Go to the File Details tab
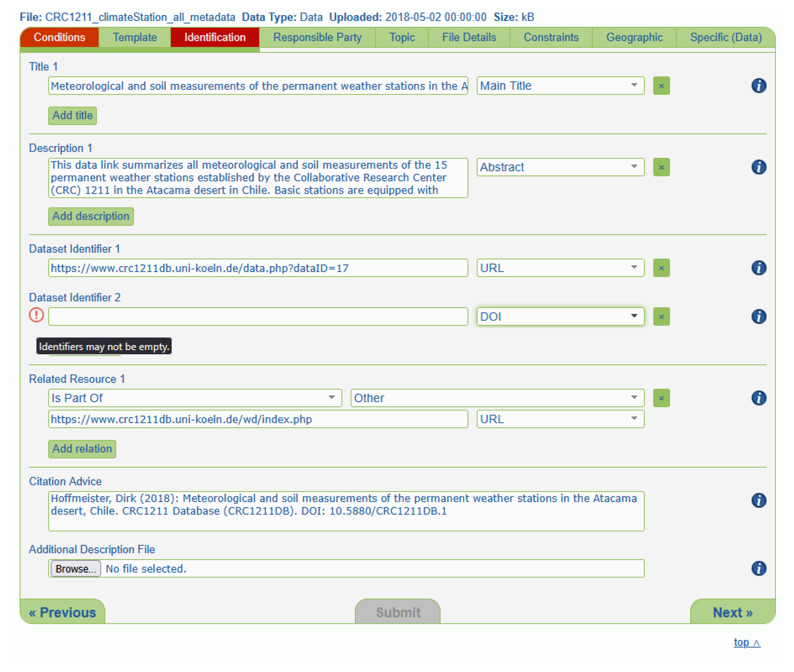The image size is (794, 672). pyautogui.click(x=469, y=37)
